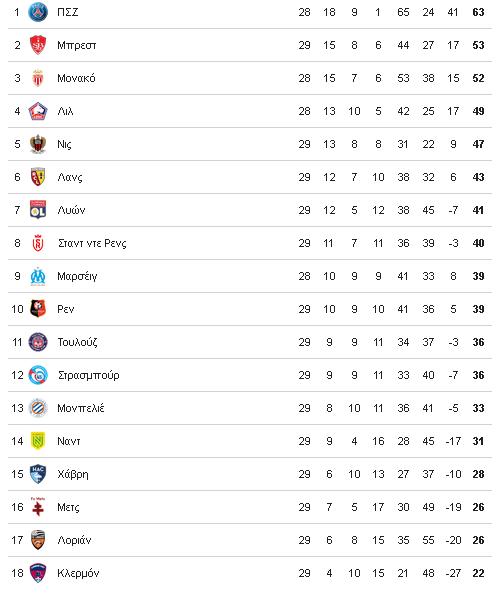The width and height of the screenshot is (492, 589).
Task: Click the Κλερμόν team name
Action: [x=78, y=573]
